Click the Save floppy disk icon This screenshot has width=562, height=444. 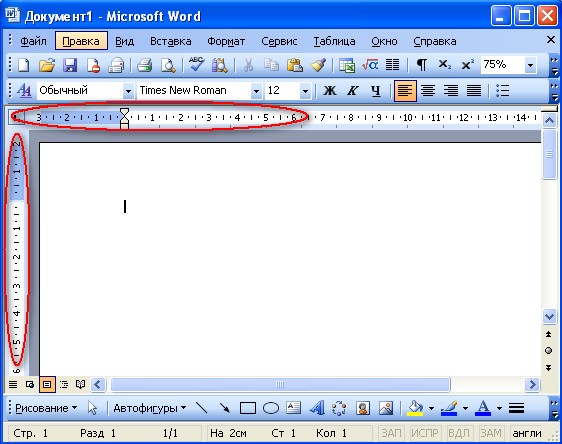pyautogui.click(x=70, y=66)
